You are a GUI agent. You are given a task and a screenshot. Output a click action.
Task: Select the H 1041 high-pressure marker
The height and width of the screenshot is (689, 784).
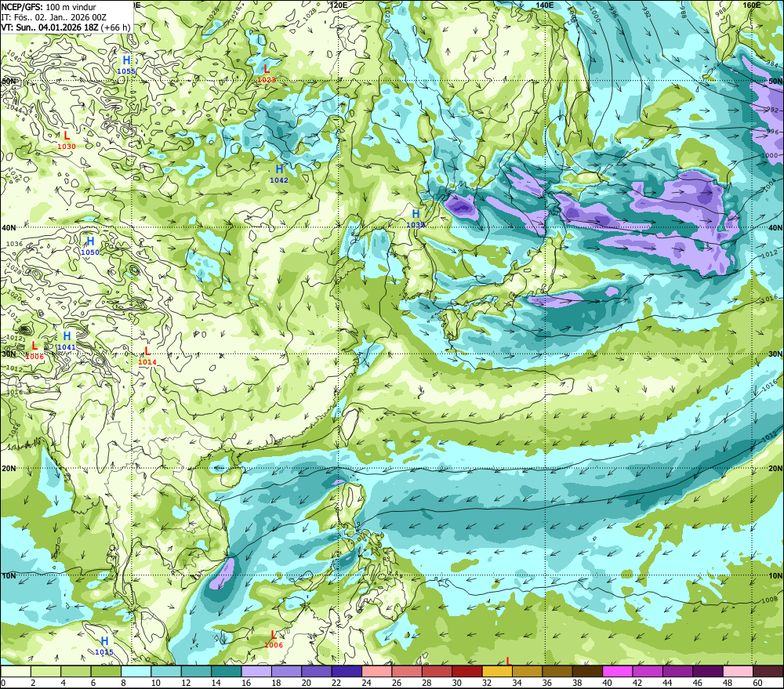point(67,341)
